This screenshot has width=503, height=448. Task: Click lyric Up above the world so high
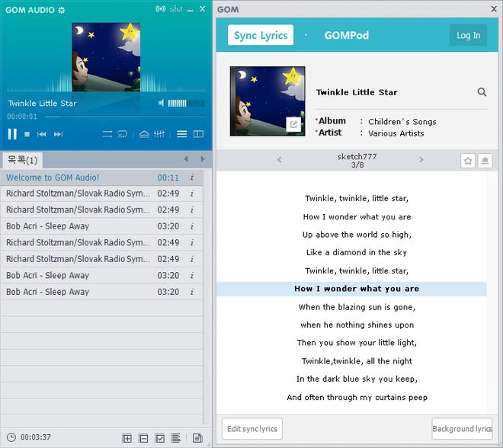point(357,235)
